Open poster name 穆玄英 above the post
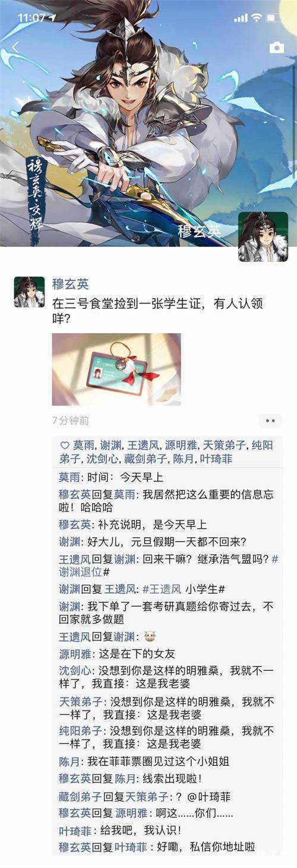Image resolution: width=297 pixels, height=868 pixels. point(70,284)
